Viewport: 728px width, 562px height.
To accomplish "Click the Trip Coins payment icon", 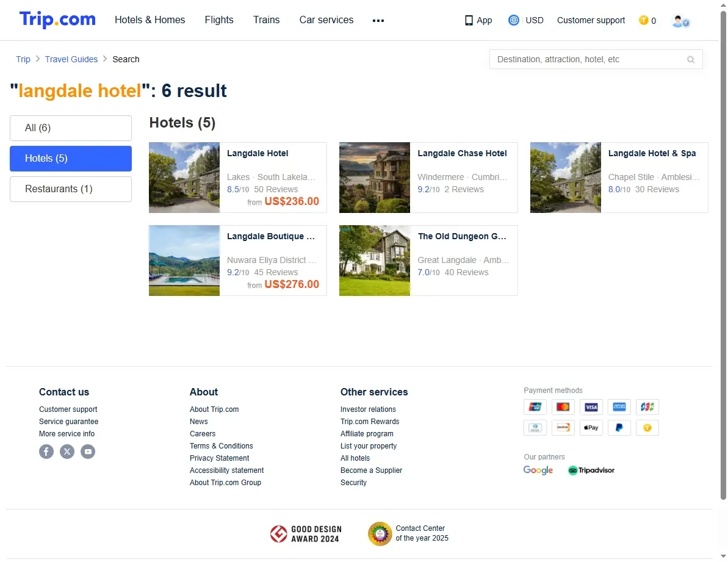I will click(x=647, y=428).
